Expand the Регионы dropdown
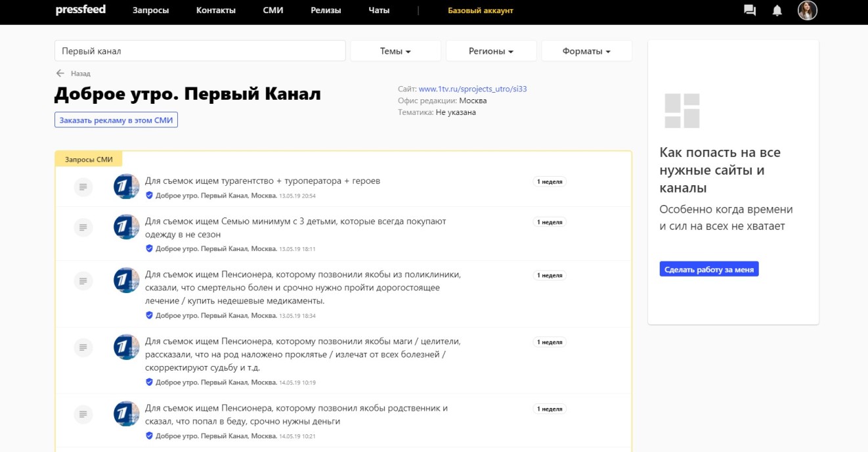 491,51
